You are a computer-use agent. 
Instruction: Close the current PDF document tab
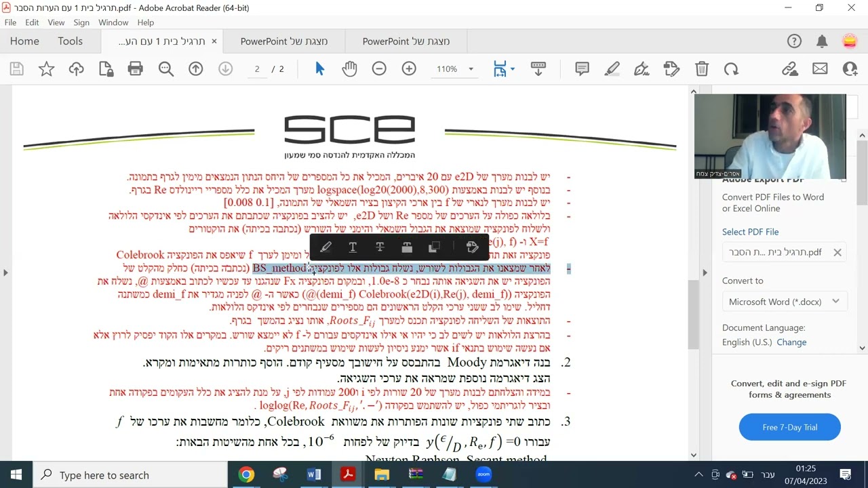[214, 41]
